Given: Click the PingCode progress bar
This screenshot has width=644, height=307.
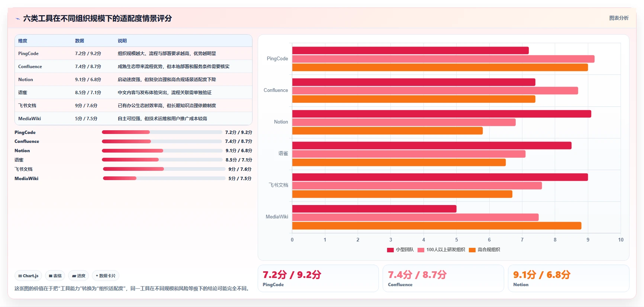Looking at the screenshot, I should [x=162, y=132].
